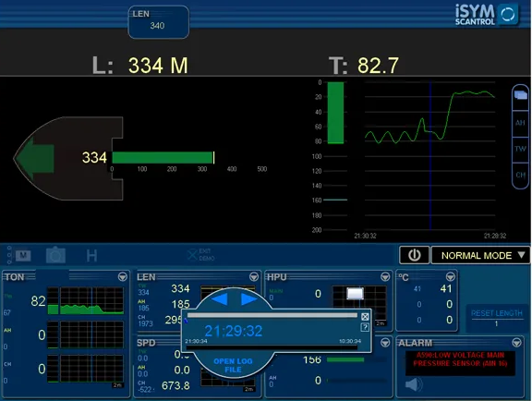Expand the °C temperature panel menu

(x=450, y=277)
